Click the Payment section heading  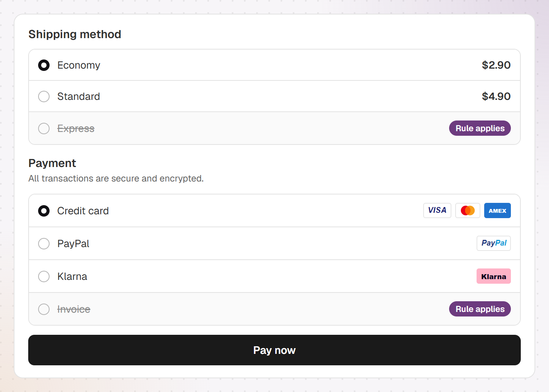(x=52, y=163)
